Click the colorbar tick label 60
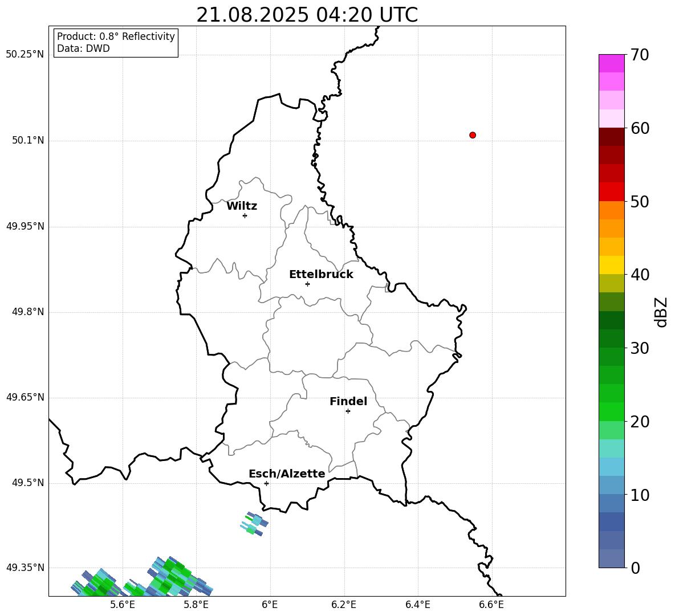 (x=640, y=128)
